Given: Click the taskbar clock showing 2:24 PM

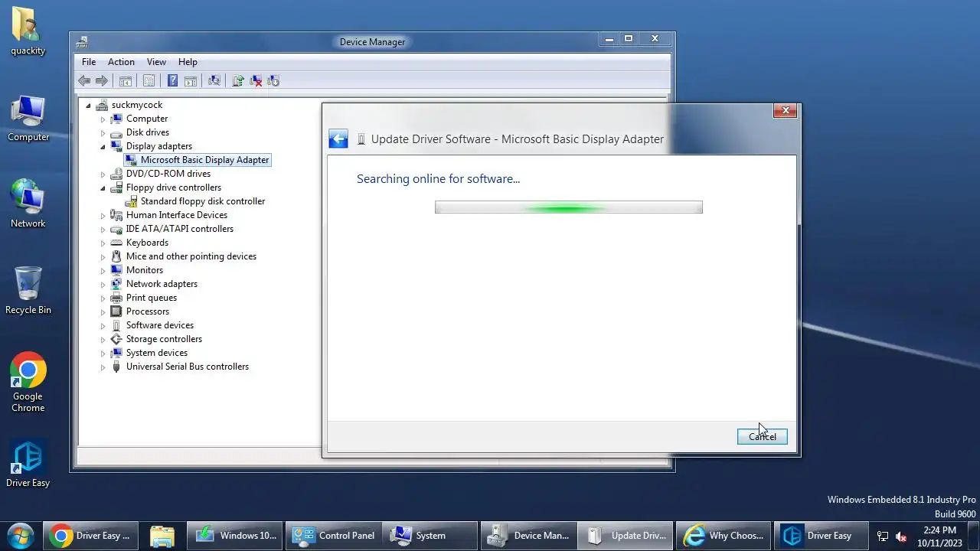Looking at the screenshot, I should tap(940, 536).
